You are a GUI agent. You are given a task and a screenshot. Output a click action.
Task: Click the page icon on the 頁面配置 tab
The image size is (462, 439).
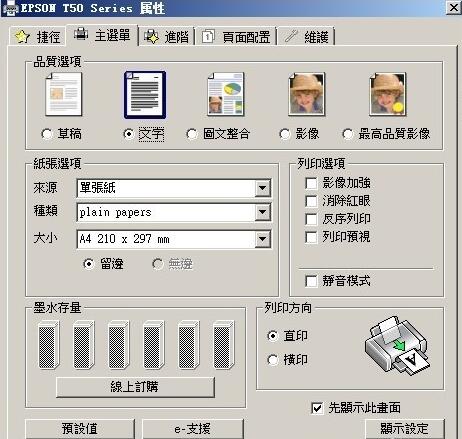tap(208, 36)
